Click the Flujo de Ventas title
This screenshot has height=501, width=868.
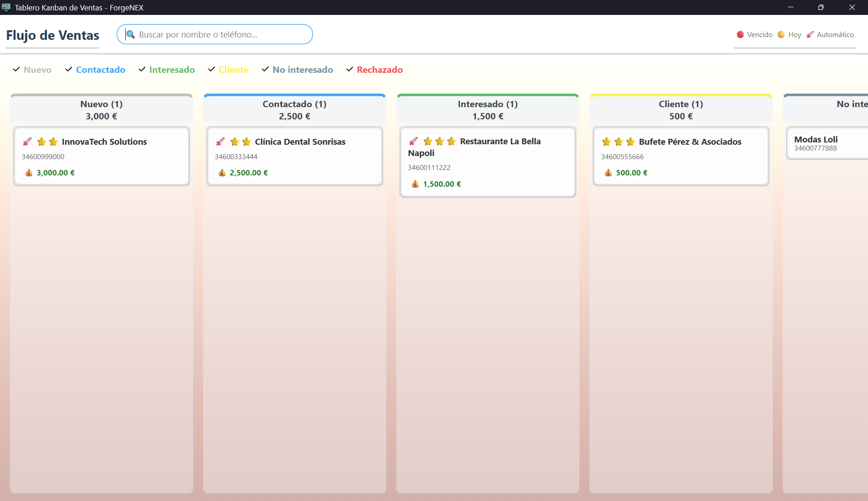[x=52, y=35]
